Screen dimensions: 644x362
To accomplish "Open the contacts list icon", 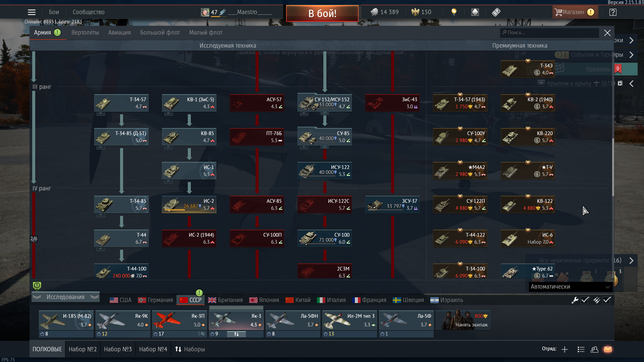I will pos(581,350).
